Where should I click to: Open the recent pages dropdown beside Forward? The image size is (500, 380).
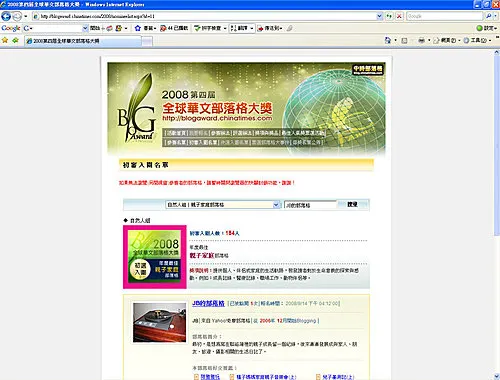click(26, 16)
